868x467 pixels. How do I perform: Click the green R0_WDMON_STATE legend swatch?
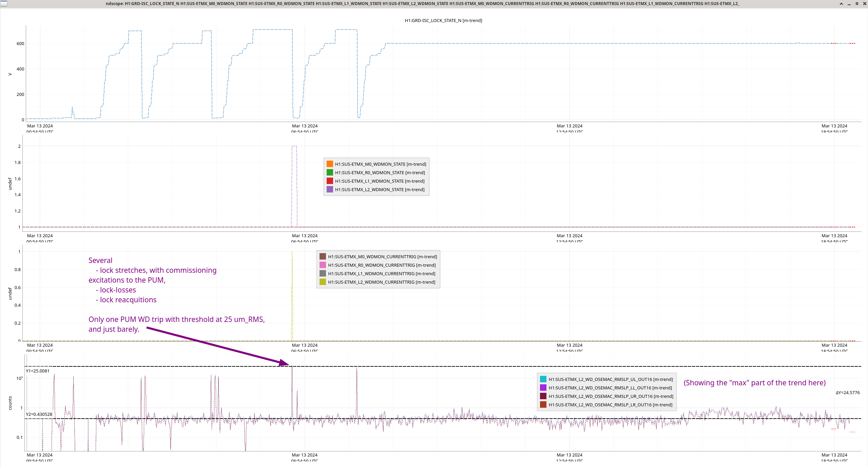330,172
